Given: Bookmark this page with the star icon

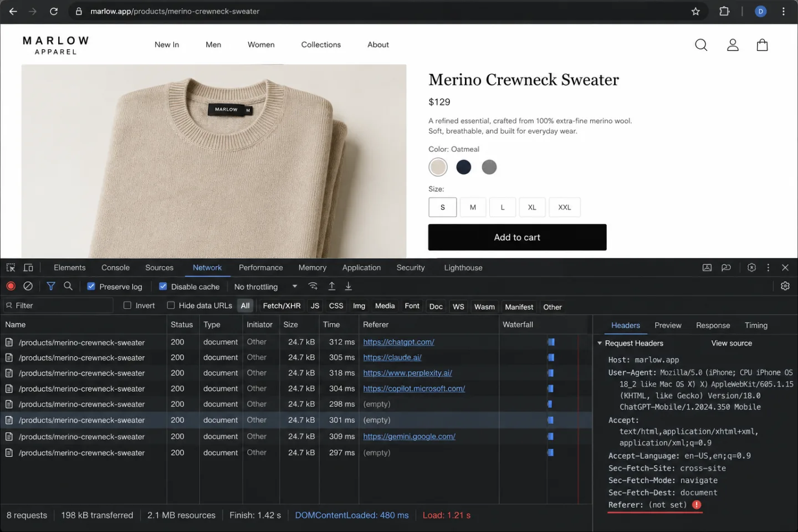Looking at the screenshot, I should 695,11.
